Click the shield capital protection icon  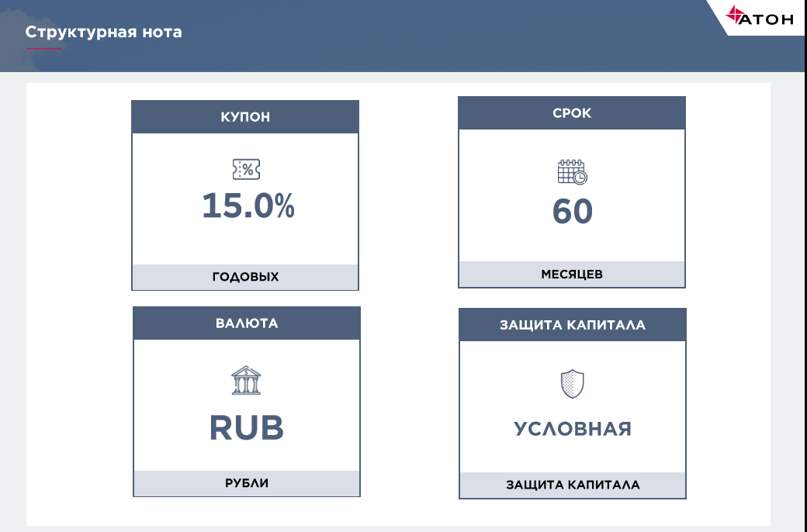[x=572, y=383]
